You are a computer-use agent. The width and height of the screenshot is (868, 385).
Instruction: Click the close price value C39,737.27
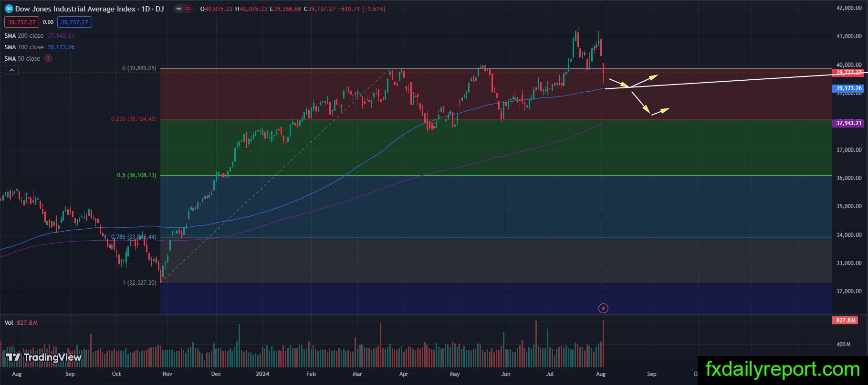click(x=320, y=9)
